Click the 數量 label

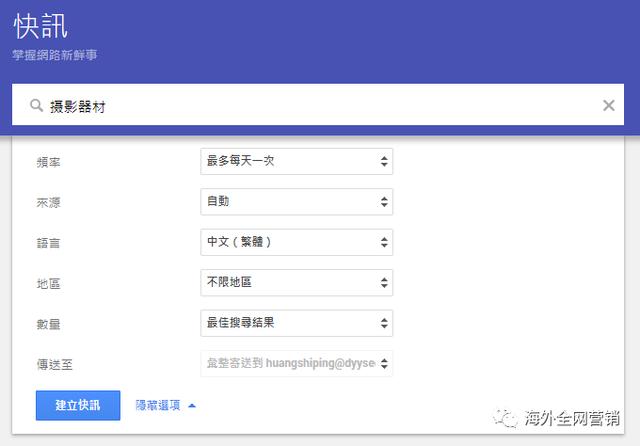coord(49,324)
